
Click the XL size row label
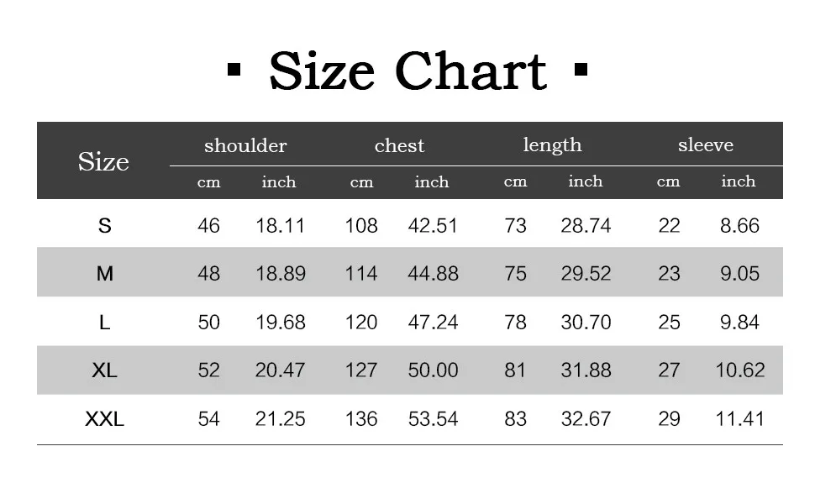pos(104,370)
